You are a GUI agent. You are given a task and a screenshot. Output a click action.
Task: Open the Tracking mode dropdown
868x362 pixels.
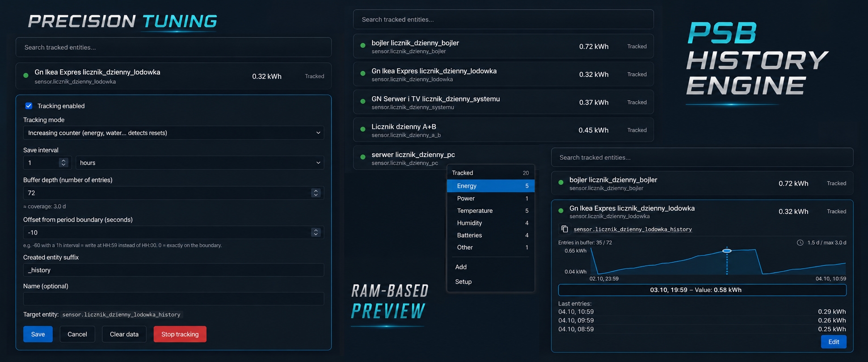pos(173,133)
